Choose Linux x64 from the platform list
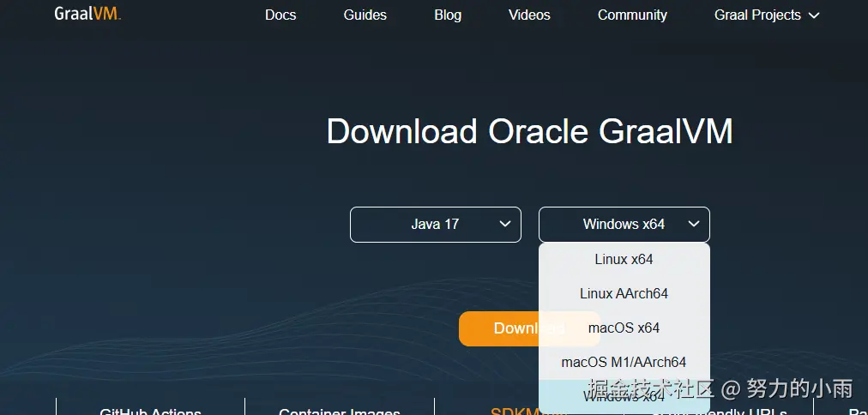Viewport: 868px width, 415px height. click(x=624, y=259)
